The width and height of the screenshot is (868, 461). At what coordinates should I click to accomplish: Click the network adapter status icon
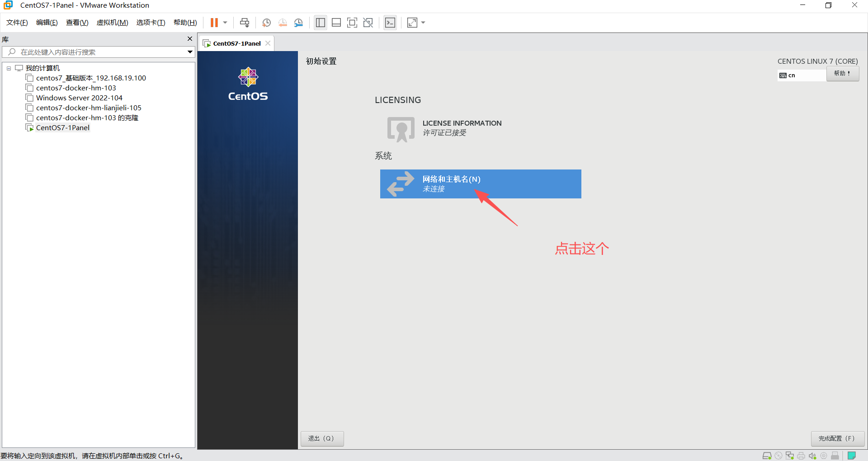[x=790, y=456]
